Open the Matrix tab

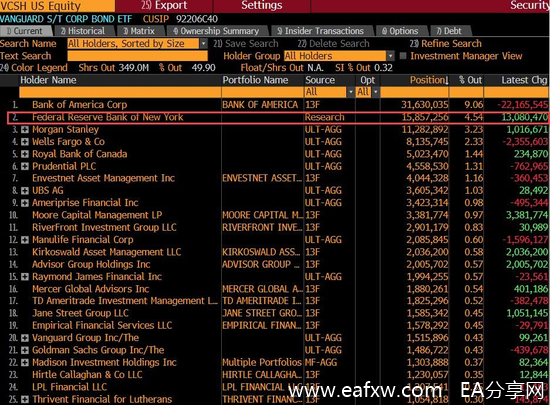140,31
